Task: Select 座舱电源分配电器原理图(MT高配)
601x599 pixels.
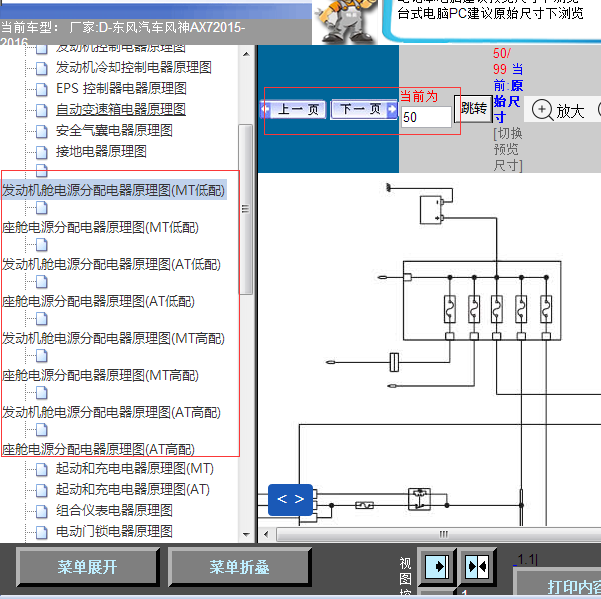Action: [100, 376]
